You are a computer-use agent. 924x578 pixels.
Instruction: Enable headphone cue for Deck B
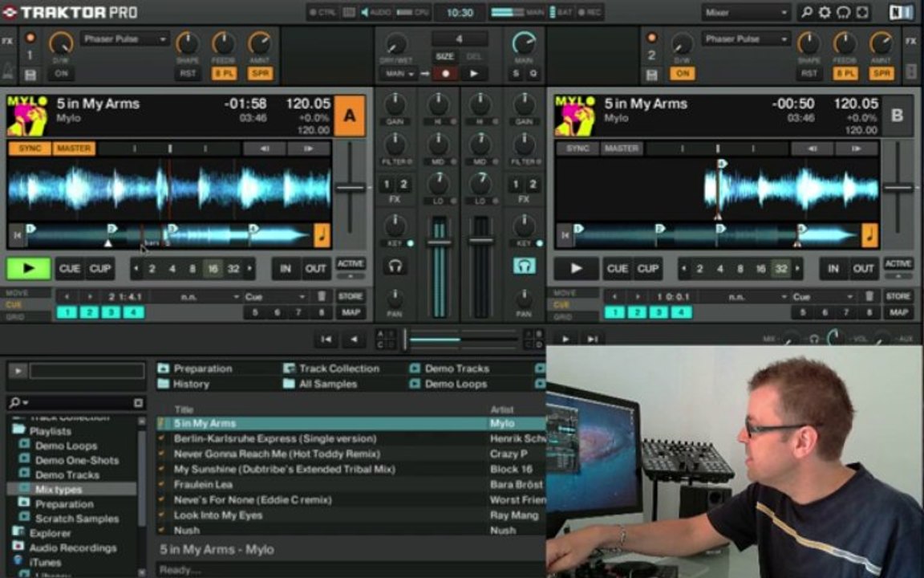524,266
